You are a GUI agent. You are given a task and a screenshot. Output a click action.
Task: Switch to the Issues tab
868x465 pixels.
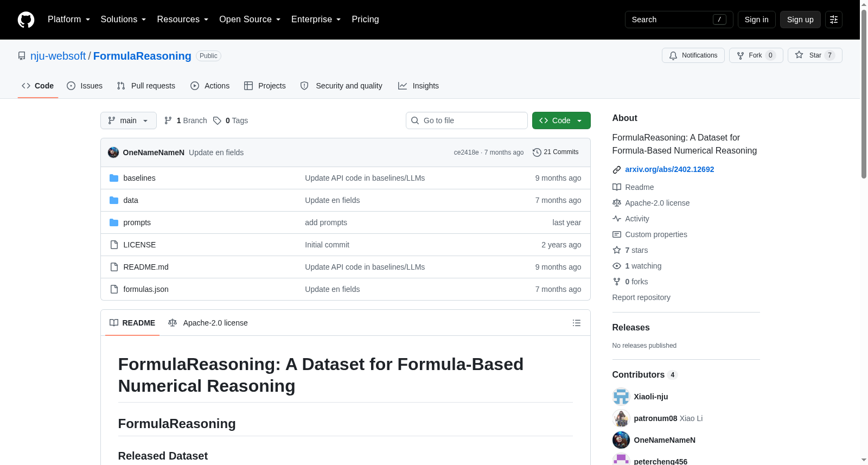pyautogui.click(x=85, y=86)
